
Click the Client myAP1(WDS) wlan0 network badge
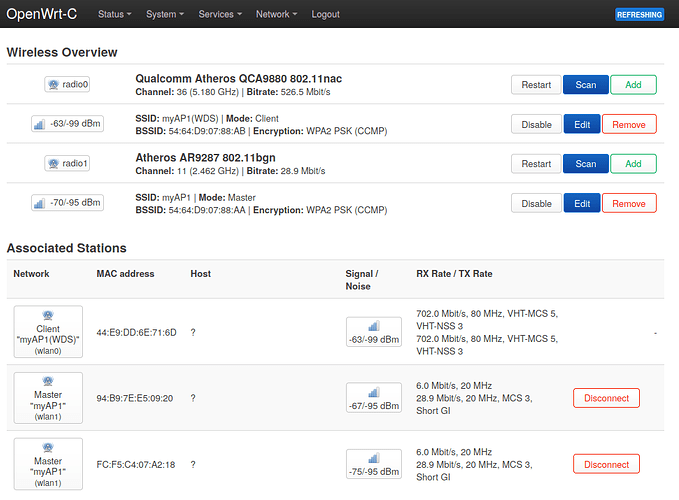(x=48, y=332)
